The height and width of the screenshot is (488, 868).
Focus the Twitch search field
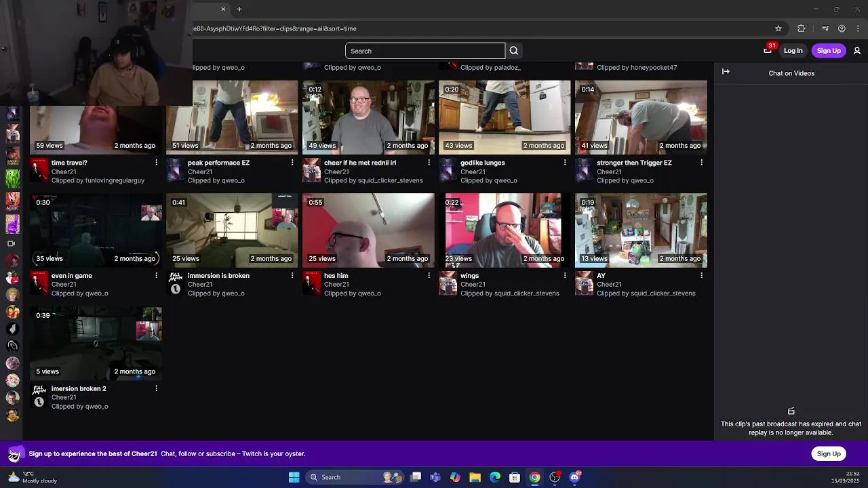[x=425, y=51]
